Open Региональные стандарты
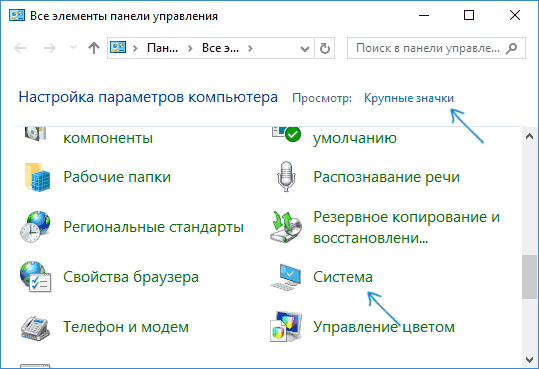The width and height of the screenshot is (539, 369). point(153,227)
